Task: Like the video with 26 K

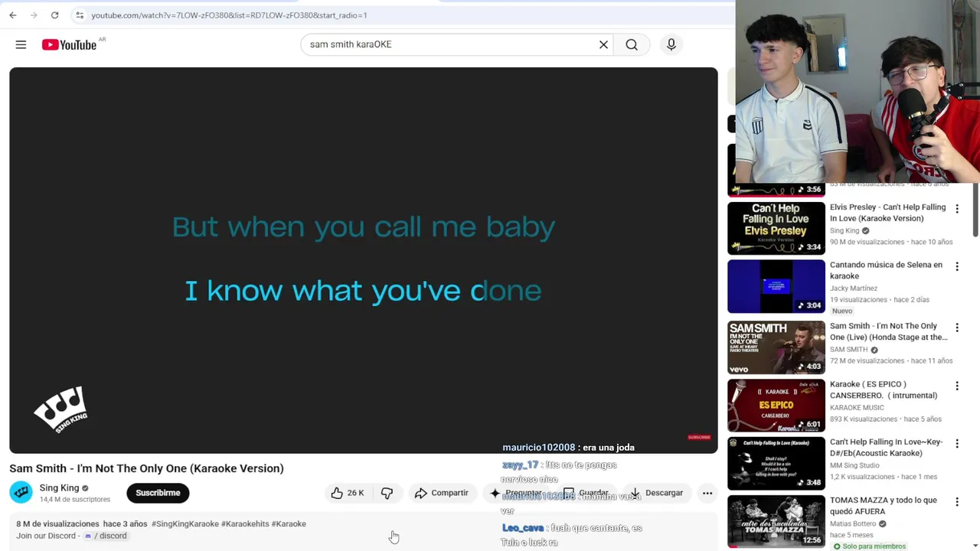Action: point(348,493)
